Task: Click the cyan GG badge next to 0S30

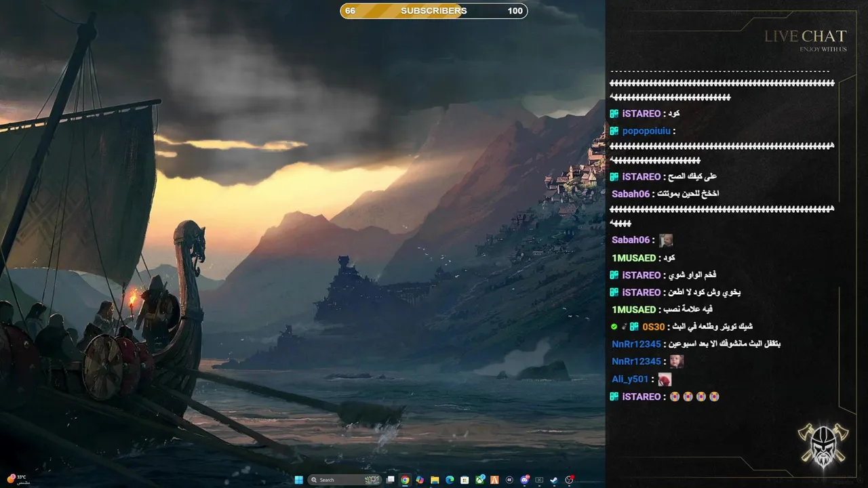Action: coord(634,327)
